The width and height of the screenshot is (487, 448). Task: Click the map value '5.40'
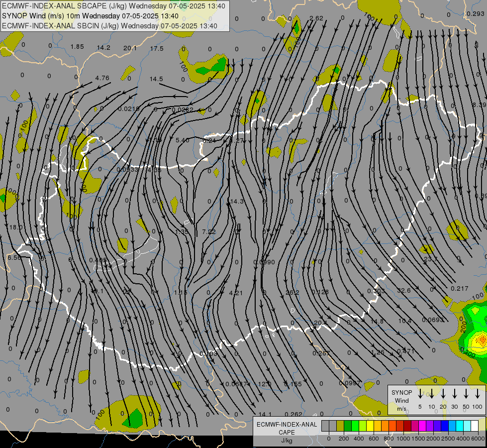(183, 140)
